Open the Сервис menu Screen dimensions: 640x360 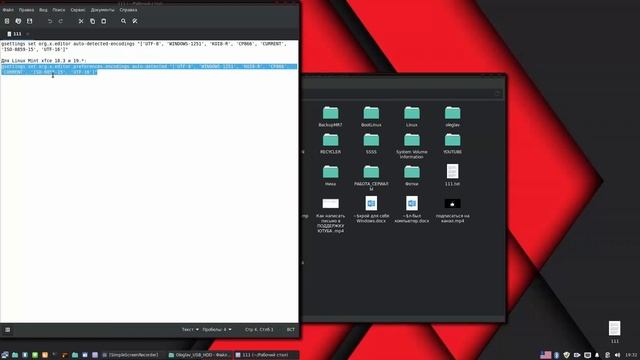point(78,10)
